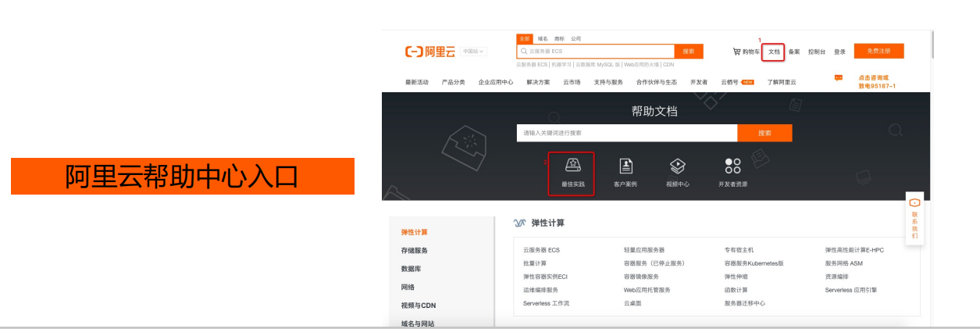Open the 产品分类 menu
Screen dimensions: 980x329
point(453,82)
